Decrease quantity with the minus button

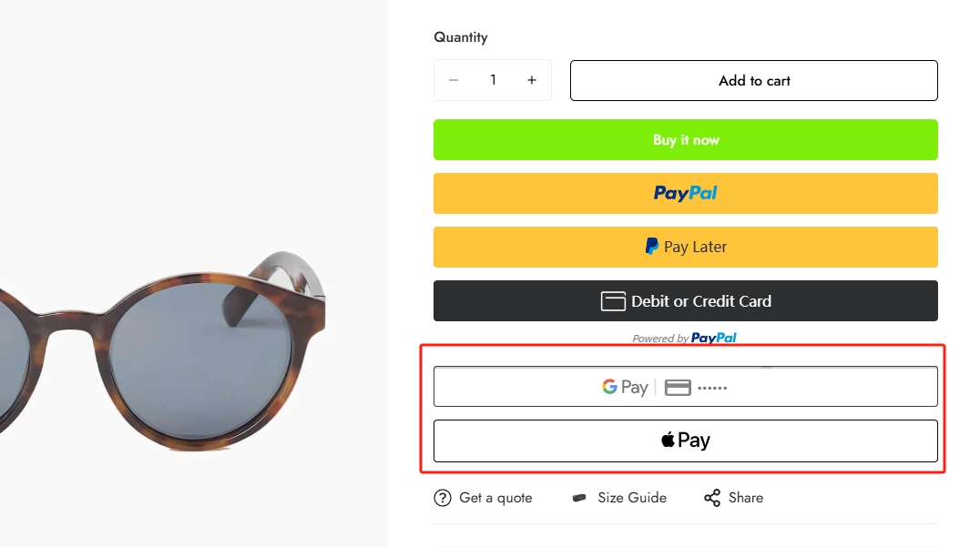(x=454, y=80)
